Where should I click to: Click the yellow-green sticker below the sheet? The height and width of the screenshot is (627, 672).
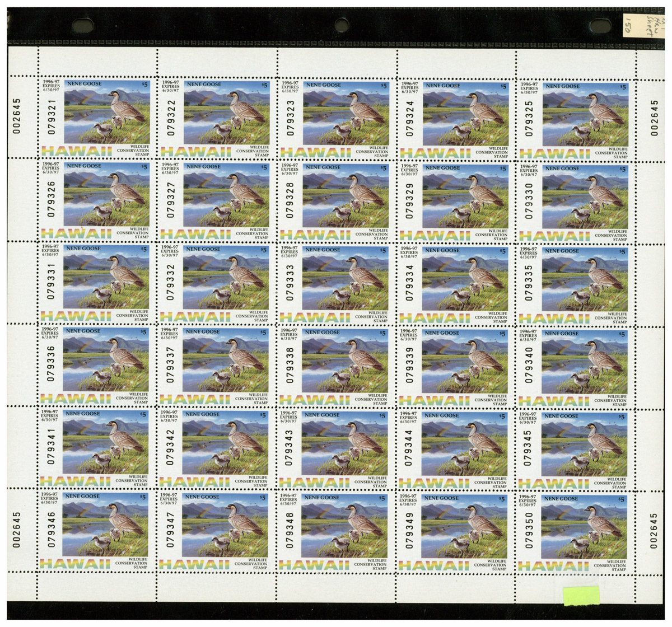point(581,596)
